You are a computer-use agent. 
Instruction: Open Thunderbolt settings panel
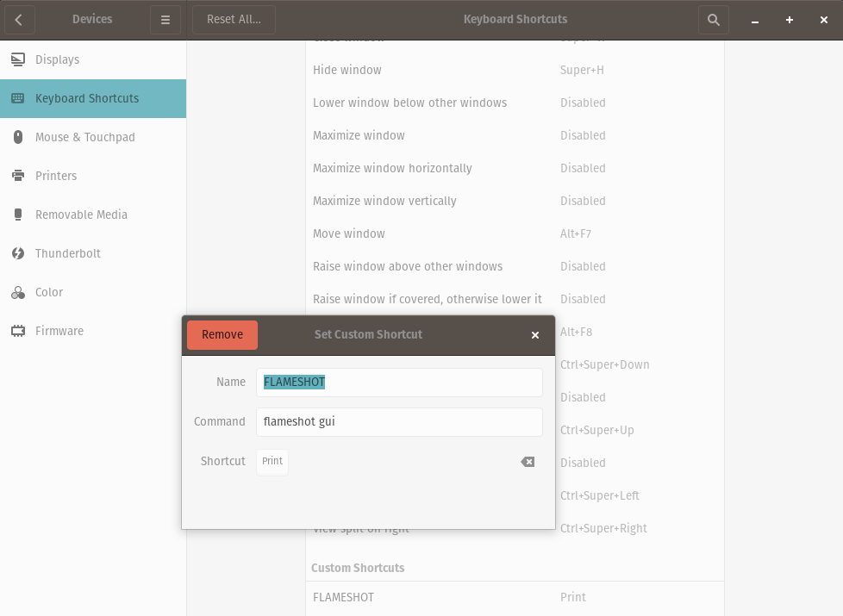93,253
